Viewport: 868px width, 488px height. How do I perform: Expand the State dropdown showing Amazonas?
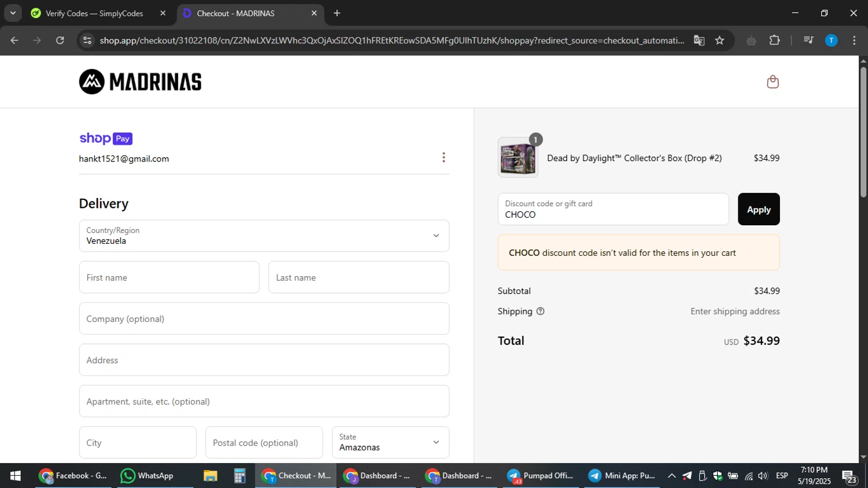[391, 442]
